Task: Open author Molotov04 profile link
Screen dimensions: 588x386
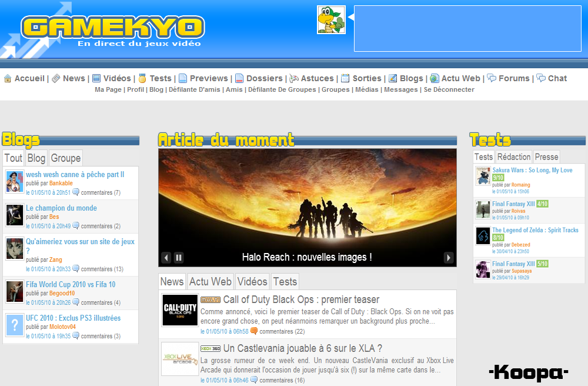Action: point(63,327)
